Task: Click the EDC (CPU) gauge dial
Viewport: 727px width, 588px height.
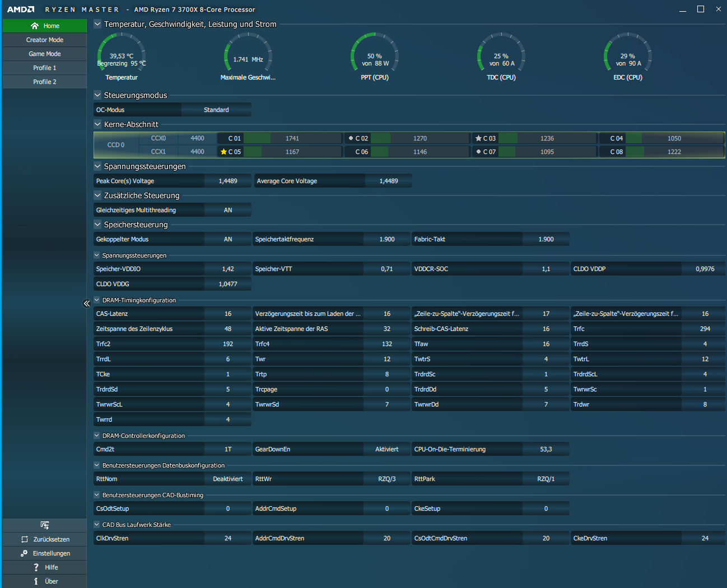Action: [x=628, y=52]
